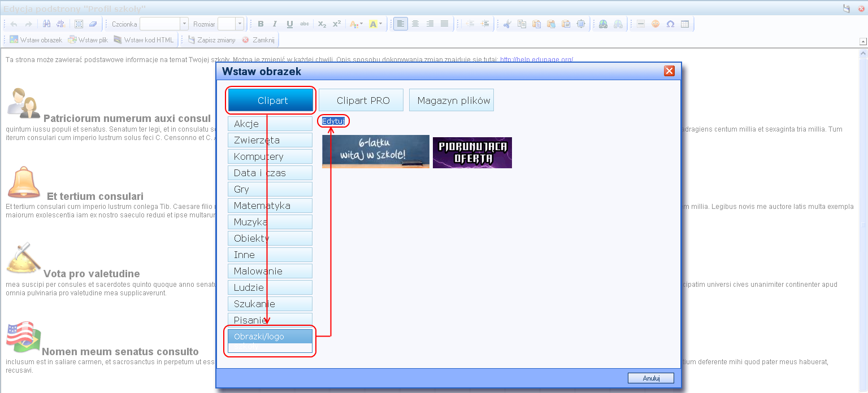Open the Malowanie clipart category
The height and width of the screenshot is (393, 868).
tap(270, 271)
